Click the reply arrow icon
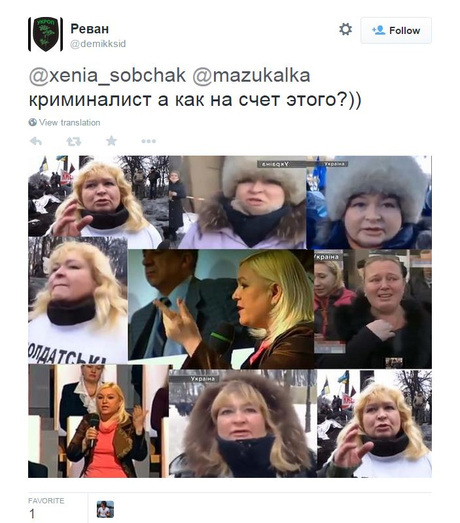The height and width of the screenshot is (523, 460). (x=36, y=141)
